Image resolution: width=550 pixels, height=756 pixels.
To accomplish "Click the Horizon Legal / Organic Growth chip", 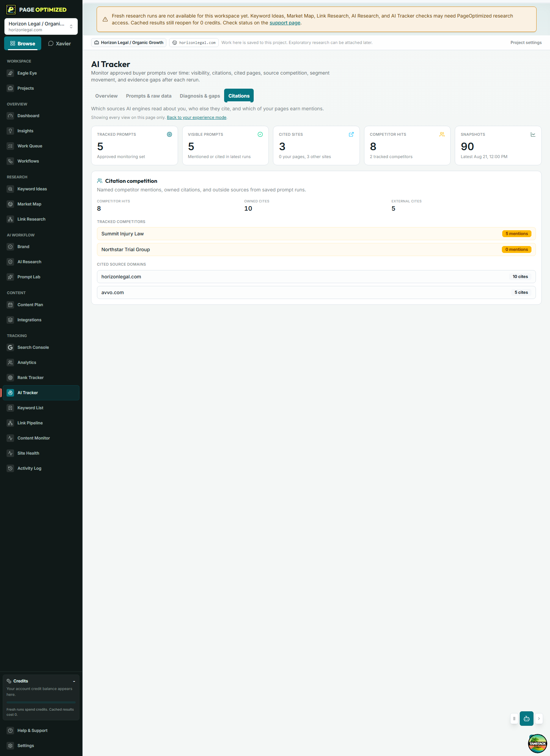I will (x=129, y=43).
